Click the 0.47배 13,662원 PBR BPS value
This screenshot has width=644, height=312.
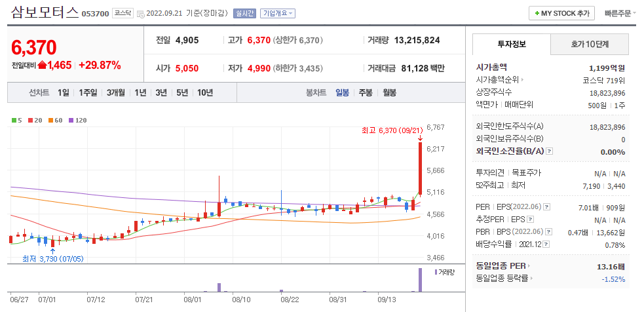(x=596, y=233)
